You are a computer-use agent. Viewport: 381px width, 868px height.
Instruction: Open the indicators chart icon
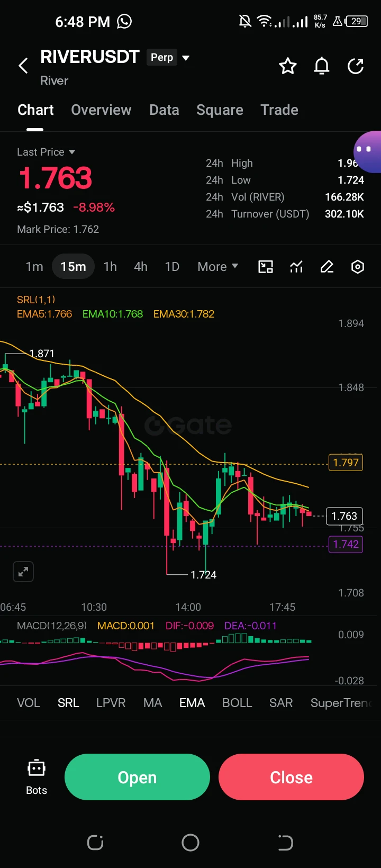click(296, 267)
